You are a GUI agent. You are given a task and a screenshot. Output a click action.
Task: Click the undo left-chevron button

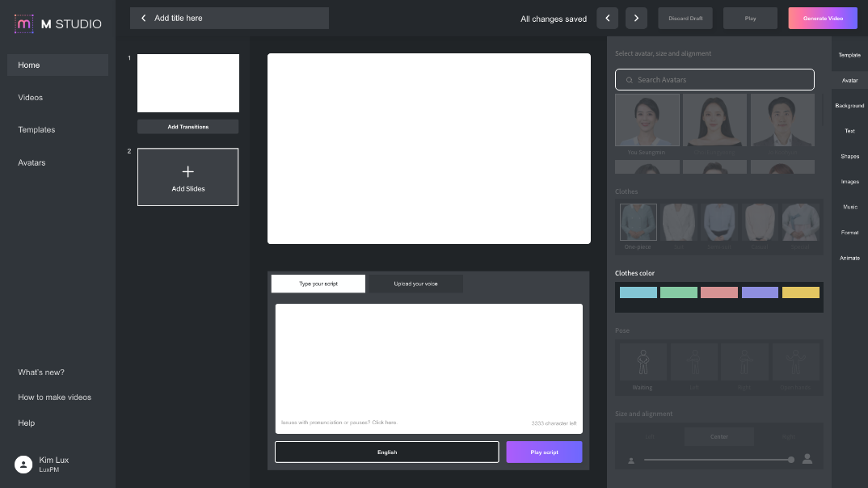pyautogui.click(x=607, y=19)
